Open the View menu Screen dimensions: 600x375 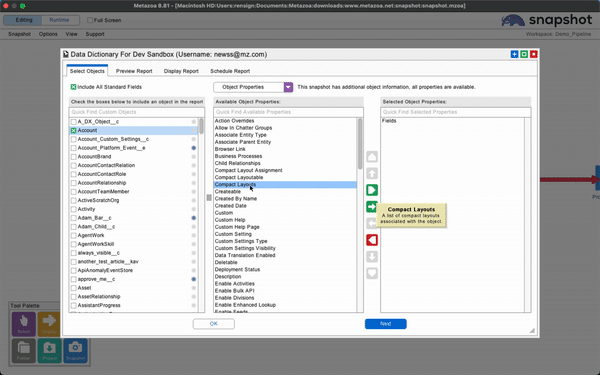pos(71,34)
